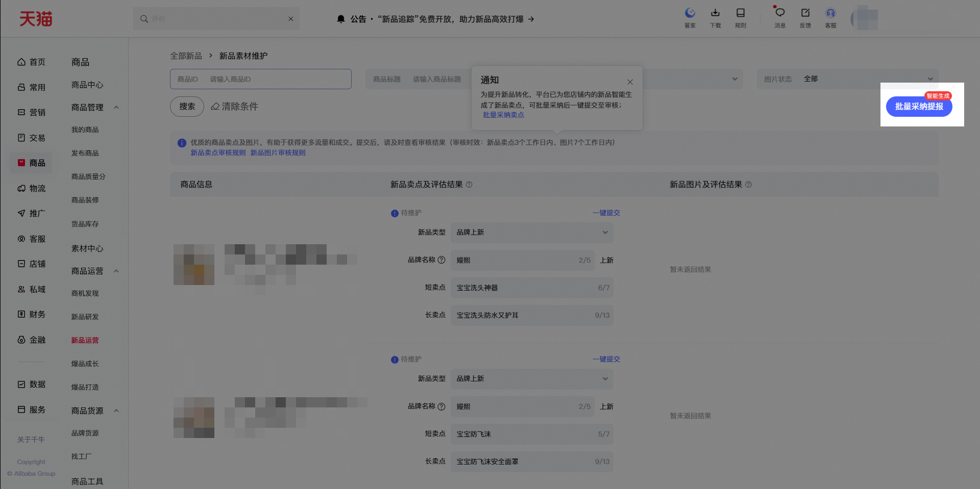Open 新品运营 submenu item
This screenshot has height=489, width=980.
point(85,341)
